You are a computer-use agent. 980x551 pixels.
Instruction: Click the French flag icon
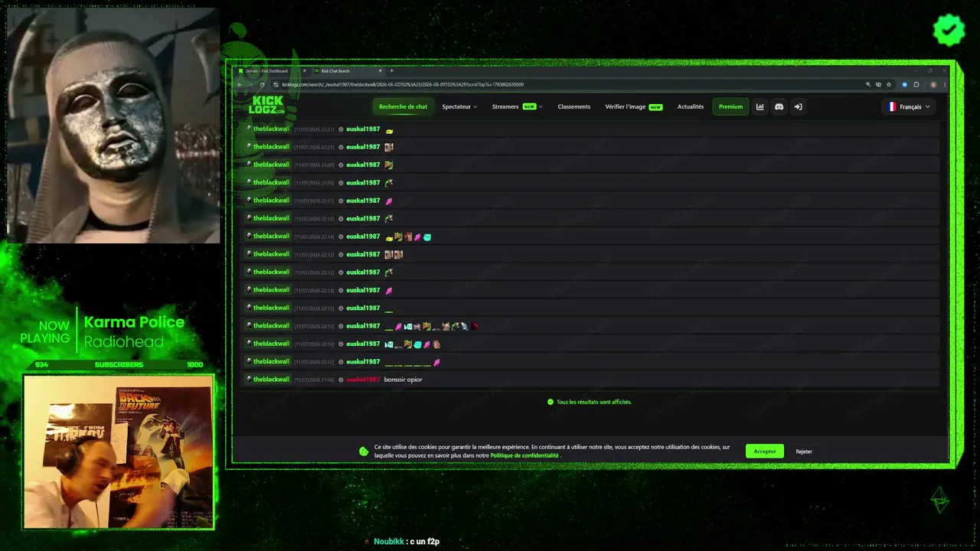tap(892, 107)
